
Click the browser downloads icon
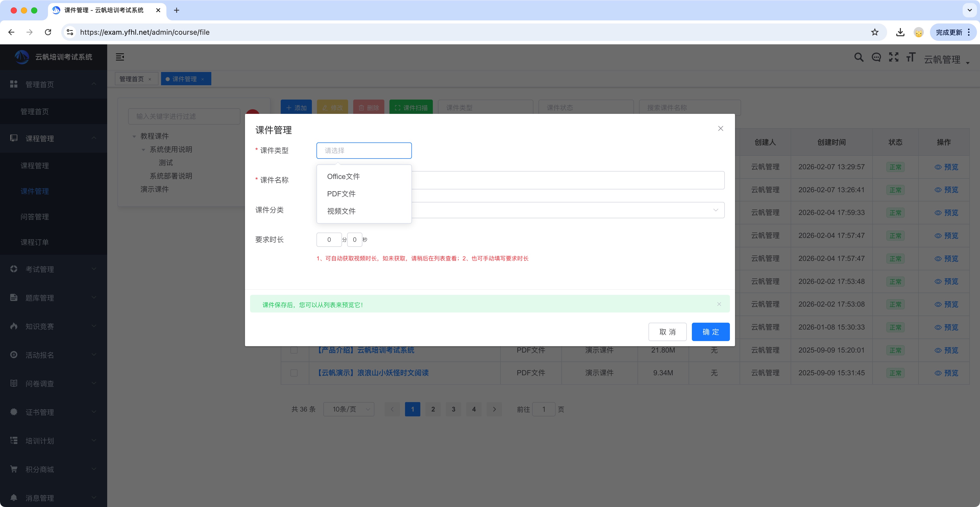(x=900, y=32)
